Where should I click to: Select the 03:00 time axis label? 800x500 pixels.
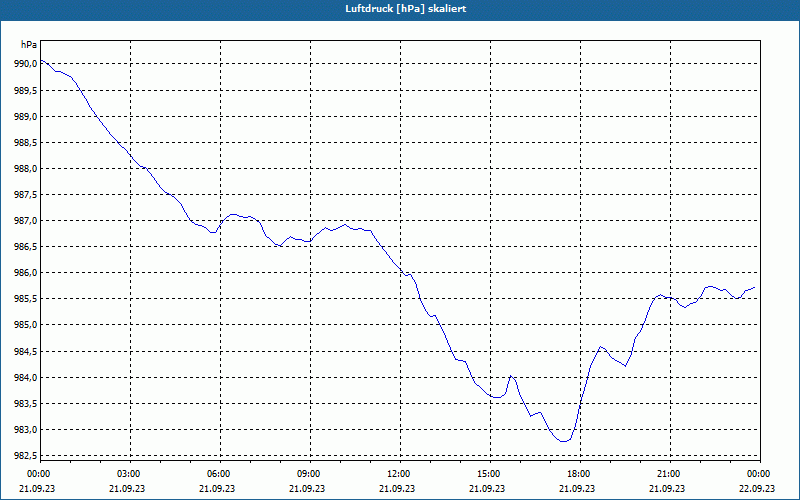click(x=127, y=474)
